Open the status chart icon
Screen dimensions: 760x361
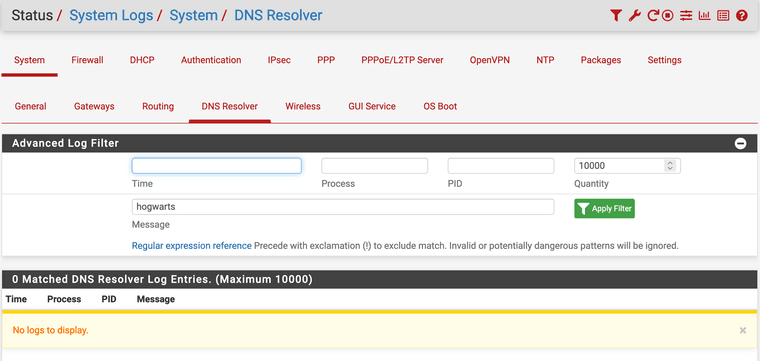[x=704, y=16]
